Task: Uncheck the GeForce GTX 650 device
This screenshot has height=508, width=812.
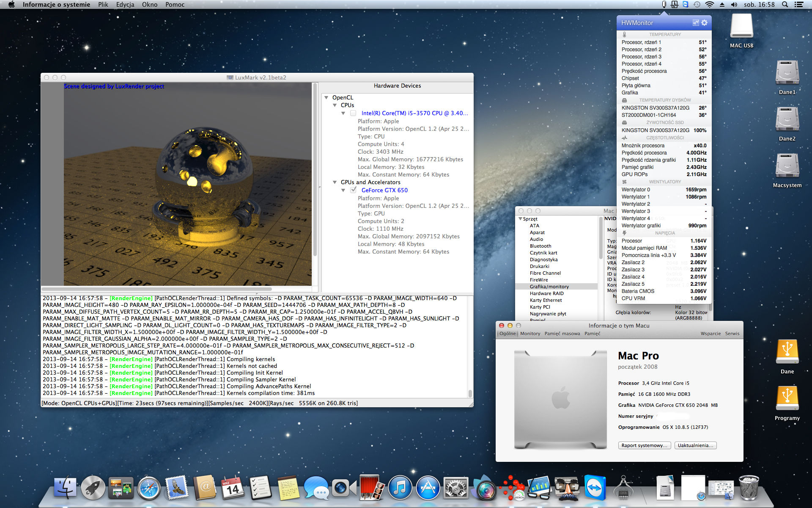Action: coord(353,190)
